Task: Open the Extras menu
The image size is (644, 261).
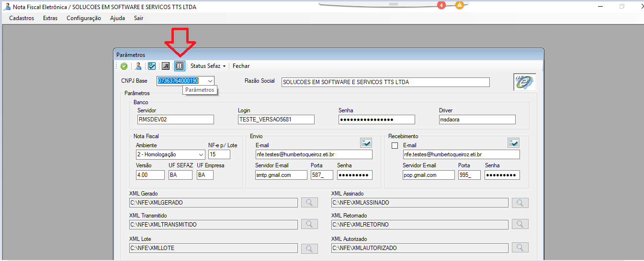Action: pyautogui.click(x=50, y=18)
